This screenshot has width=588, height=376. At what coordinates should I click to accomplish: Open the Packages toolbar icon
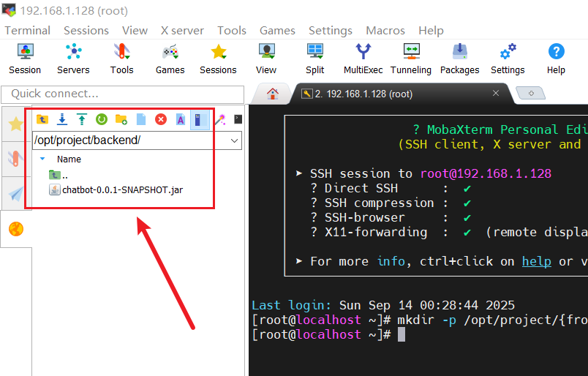(460, 59)
